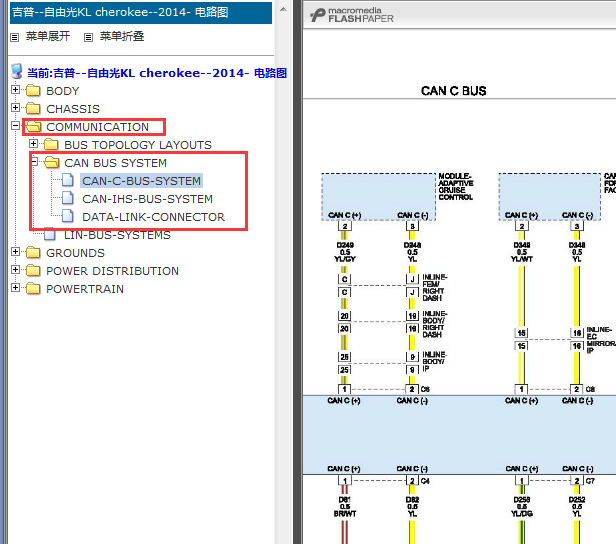Open the current 吉普 自由光KL cherokee link
The height and width of the screenshot is (544, 616).
[157, 73]
